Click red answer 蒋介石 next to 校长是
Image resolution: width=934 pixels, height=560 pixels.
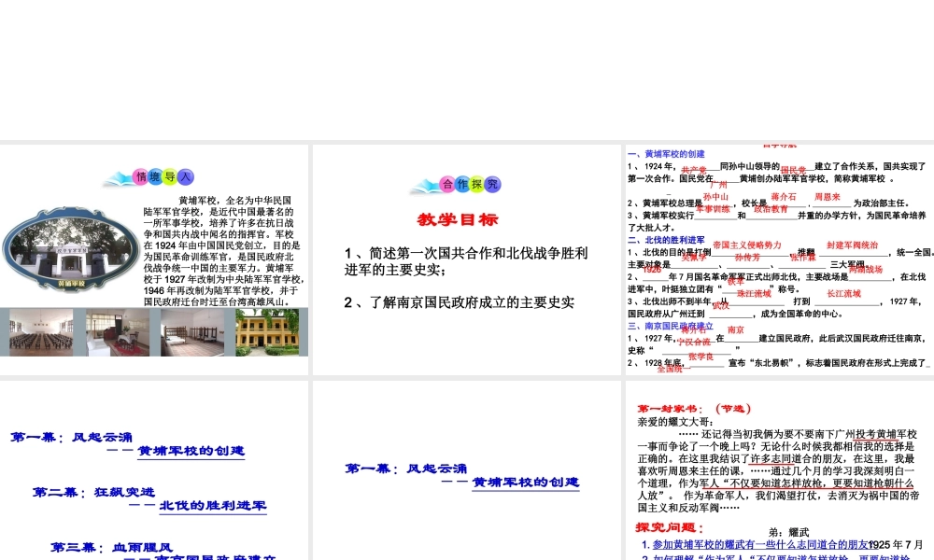pyautogui.click(x=784, y=196)
